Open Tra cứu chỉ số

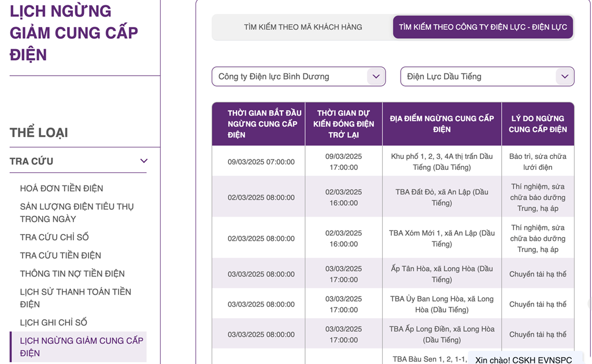pos(54,237)
